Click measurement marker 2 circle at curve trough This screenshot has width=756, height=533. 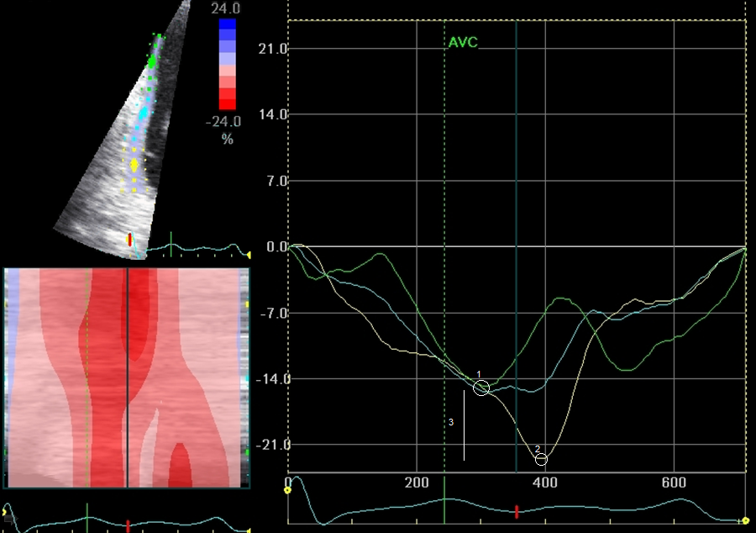point(541,459)
